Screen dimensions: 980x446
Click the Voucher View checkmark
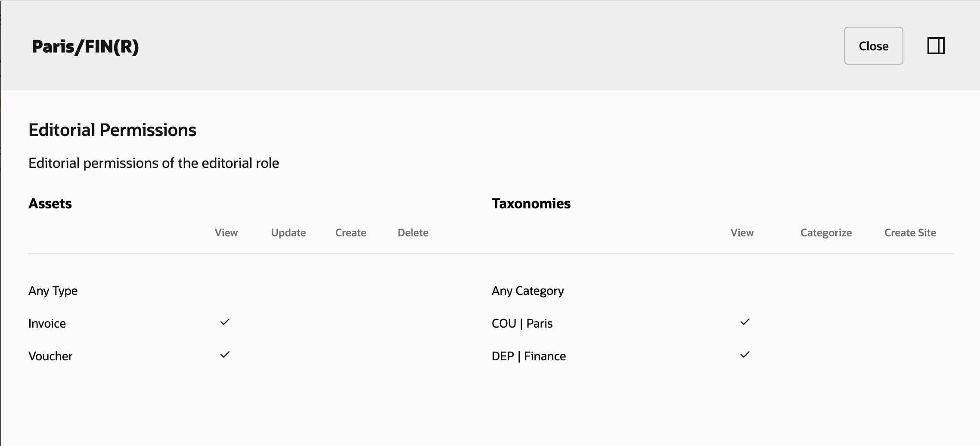click(225, 355)
